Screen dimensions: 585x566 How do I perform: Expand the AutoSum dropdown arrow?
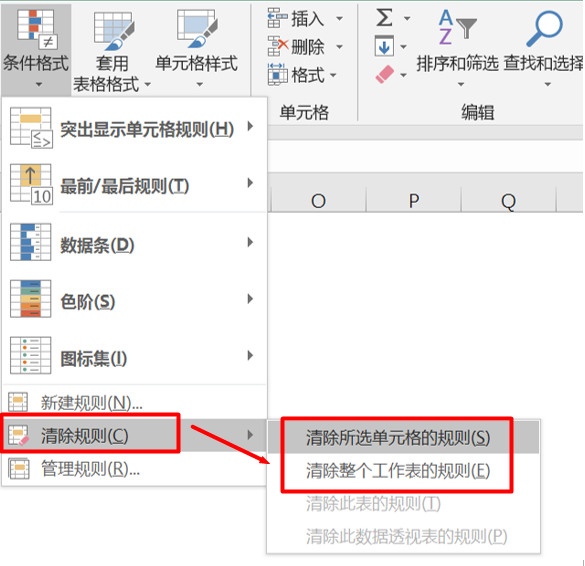click(x=407, y=18)
